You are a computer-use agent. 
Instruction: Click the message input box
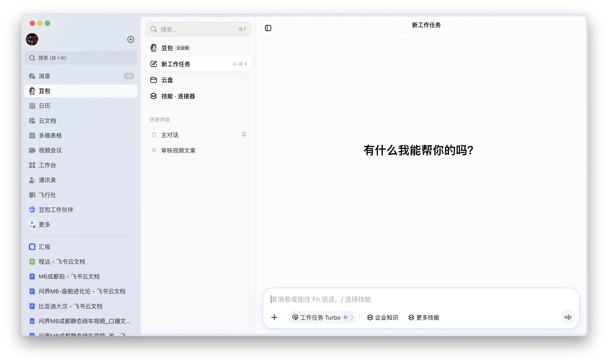421,299
